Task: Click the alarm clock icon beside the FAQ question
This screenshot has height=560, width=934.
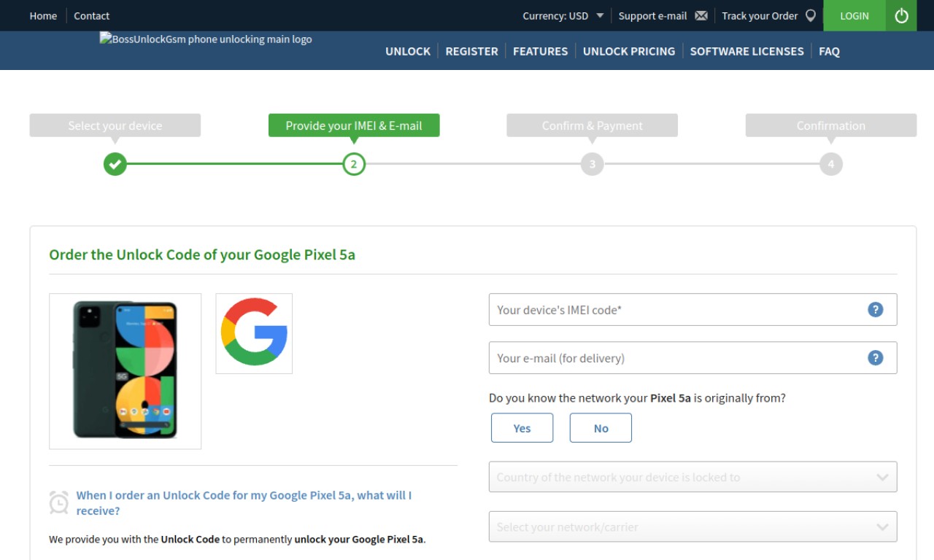Action: click(59, 503)
